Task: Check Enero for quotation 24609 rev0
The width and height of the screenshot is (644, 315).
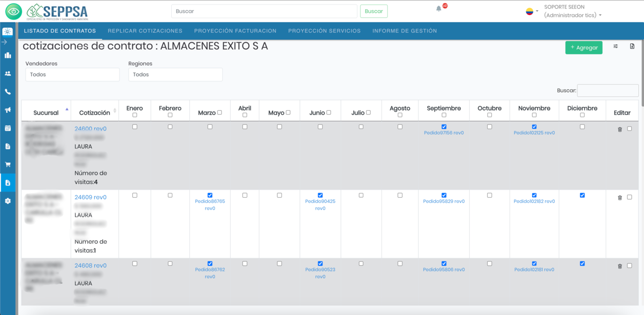Action: [135, 195]
